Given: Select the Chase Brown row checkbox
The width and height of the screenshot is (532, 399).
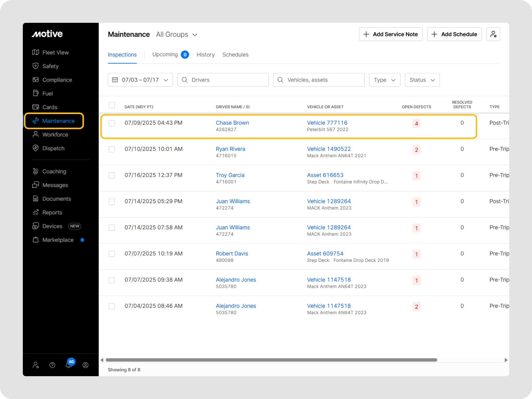Looking at the screenshot, I should 112,123.
